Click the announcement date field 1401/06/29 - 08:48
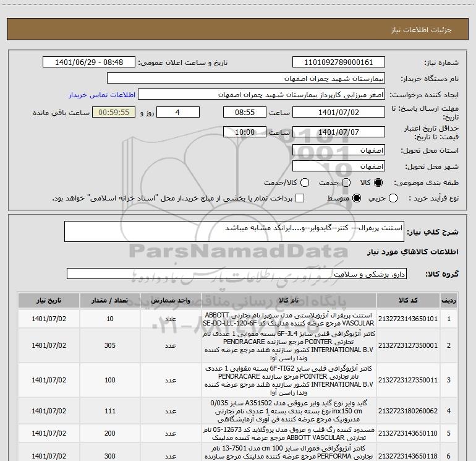The width and height of the screenshot is (476, 461). coord(89,62)
